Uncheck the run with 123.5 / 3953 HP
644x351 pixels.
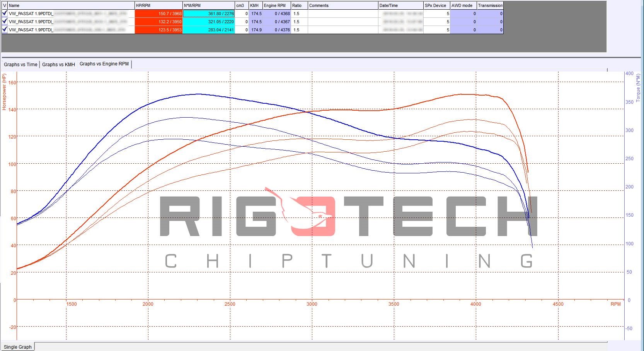click(x=5, y=30)
